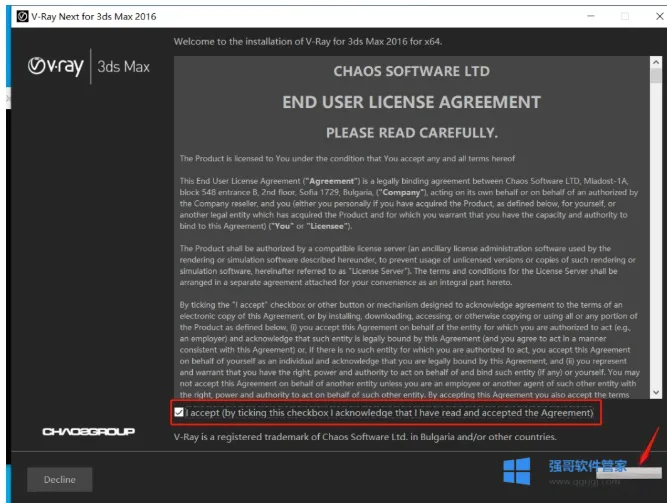Click the V-Ray 3ds Max logo
This screenshot has width=667, height=503.
coord(89,66)
